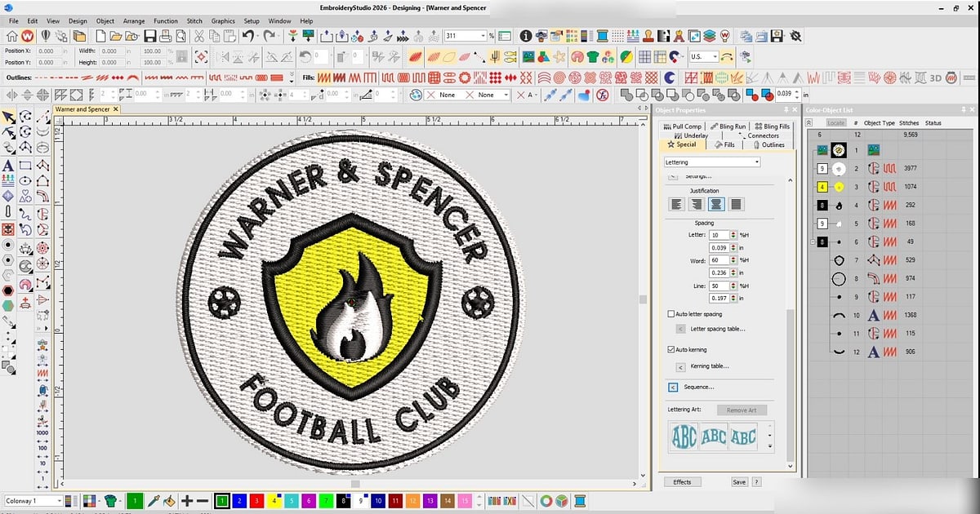Click the grid display icon
Image resolution: width=980 pixels, height=514 pixels.
(644, 56)
